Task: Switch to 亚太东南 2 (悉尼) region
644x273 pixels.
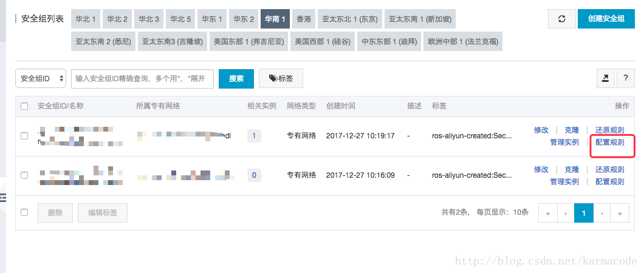Action: pos(103,41)
